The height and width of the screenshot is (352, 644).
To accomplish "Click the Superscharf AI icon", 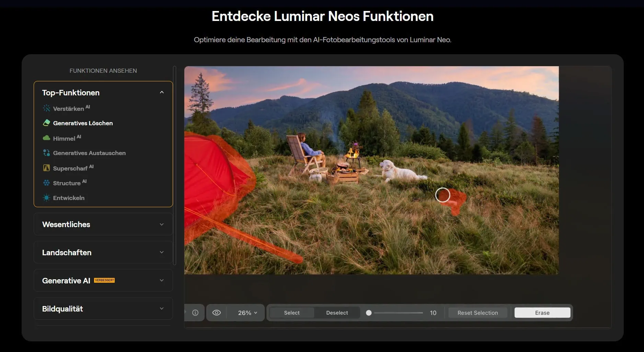I will tap(46, 168).
